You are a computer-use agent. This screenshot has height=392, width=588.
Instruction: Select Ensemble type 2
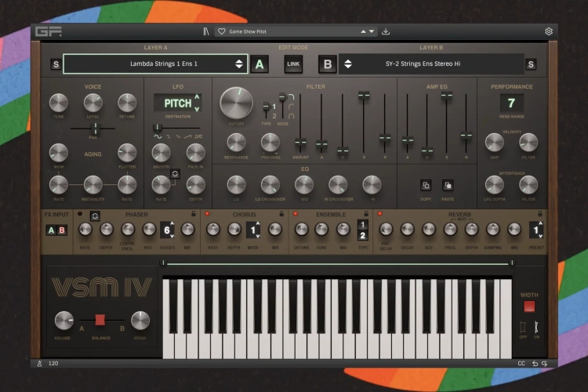click(363, 235)
